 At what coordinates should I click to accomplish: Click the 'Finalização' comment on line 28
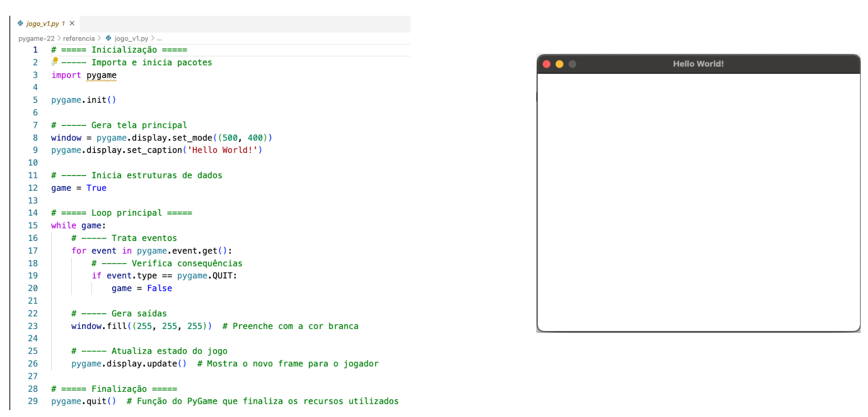(119, 389)
